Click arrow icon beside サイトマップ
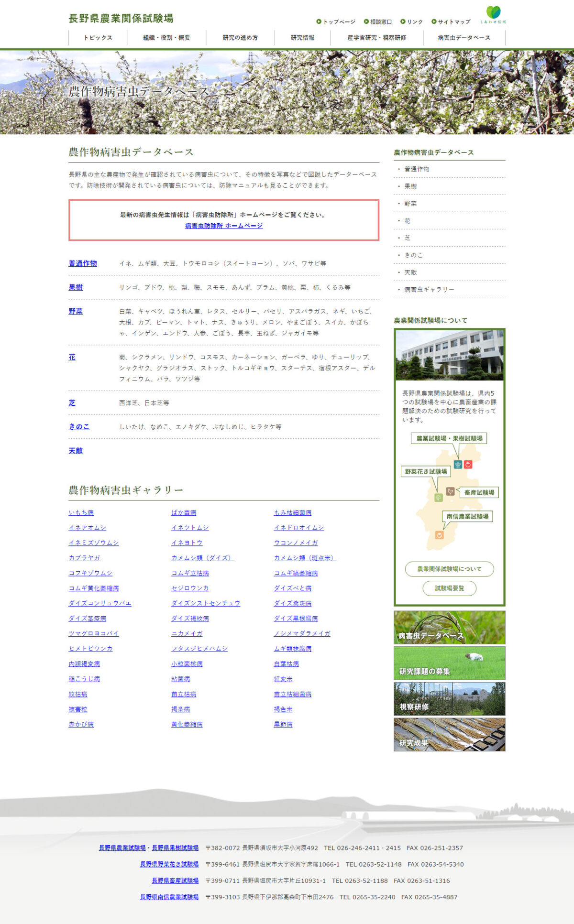The image size is (574, 924). pyautogui.click(x=434, y=22)
